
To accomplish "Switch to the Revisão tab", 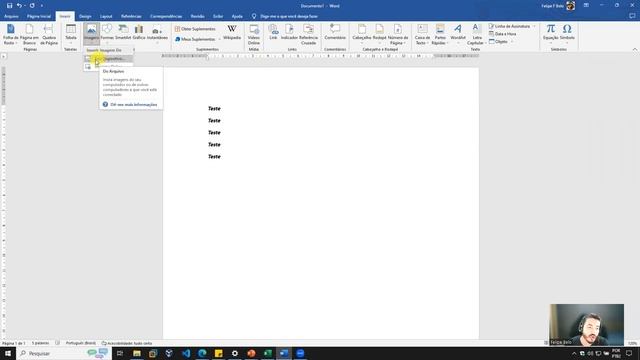I will [x=198, y=16].
